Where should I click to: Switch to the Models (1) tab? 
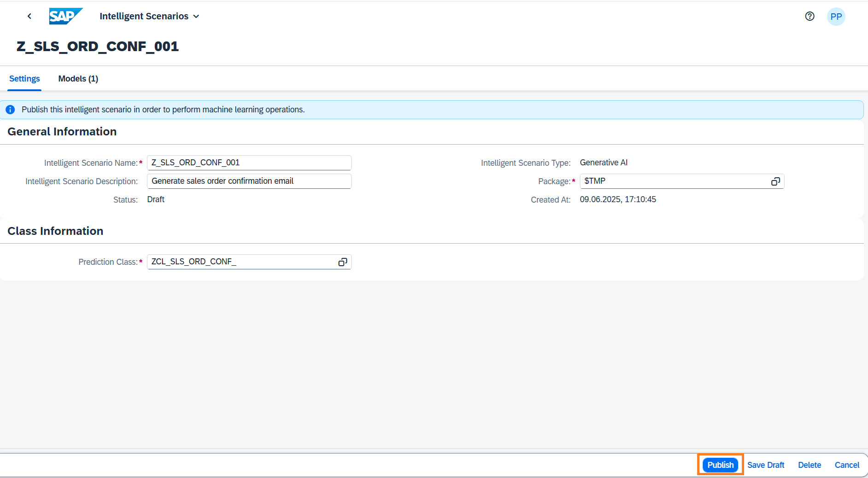[x=78, y=79]
